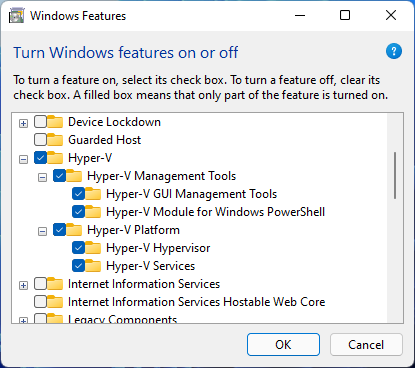Select Hyper-V Module for Windows PowerShell label
The image size is (415, 368).
pyautogui.click(x=215, y=212)
